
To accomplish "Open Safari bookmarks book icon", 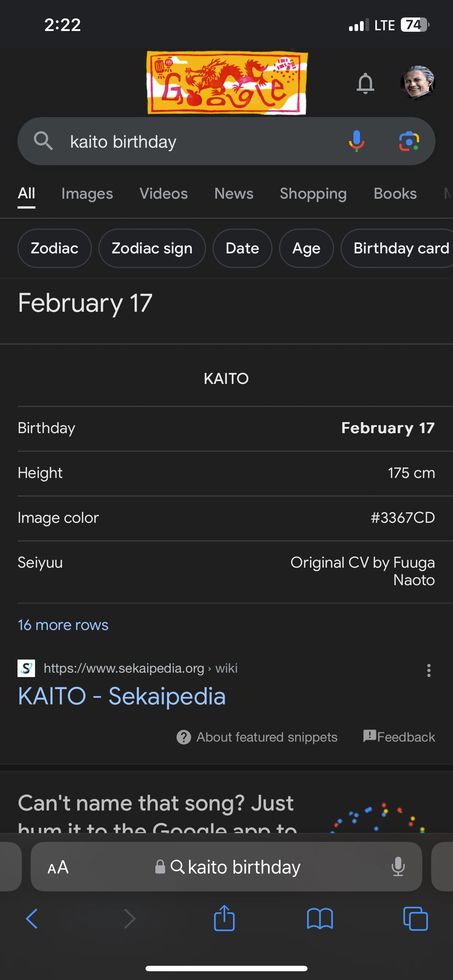I will point(320,918).
